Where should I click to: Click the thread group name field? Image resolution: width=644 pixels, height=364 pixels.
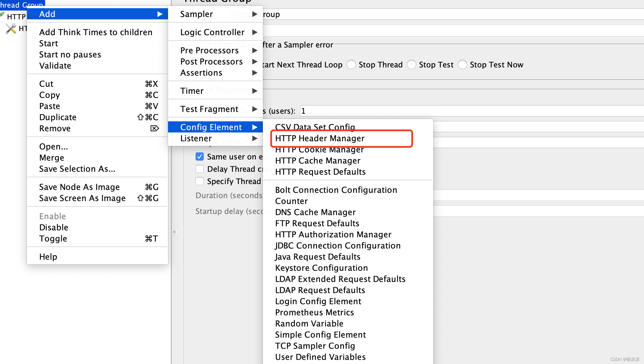click(x=453, y=14)
